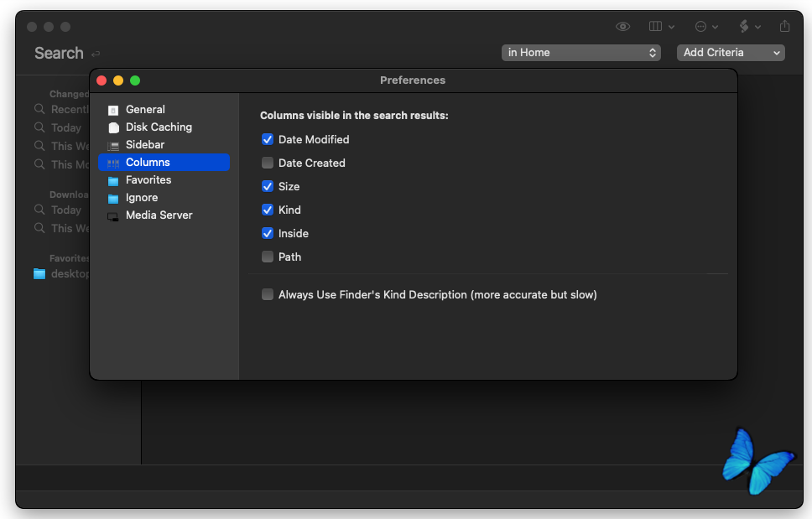Click the Search input field
Image resolution: width=812 pixels, height=519 pixels.
click(59, 53)
